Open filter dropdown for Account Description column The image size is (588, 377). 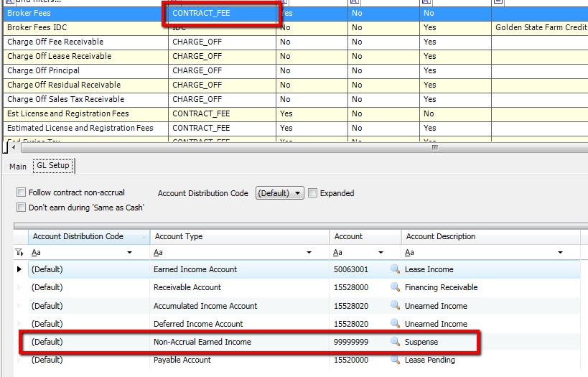(x=560, y=253)
